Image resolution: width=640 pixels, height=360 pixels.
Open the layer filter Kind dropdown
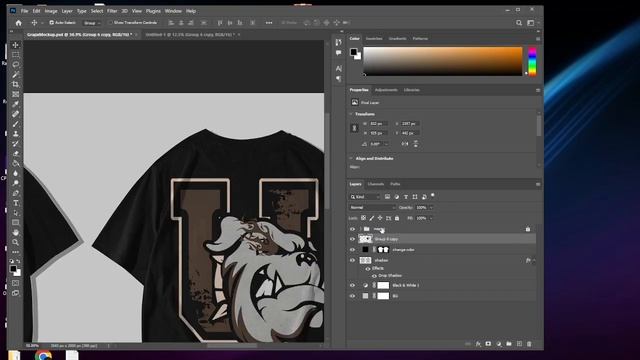[365, 197]
